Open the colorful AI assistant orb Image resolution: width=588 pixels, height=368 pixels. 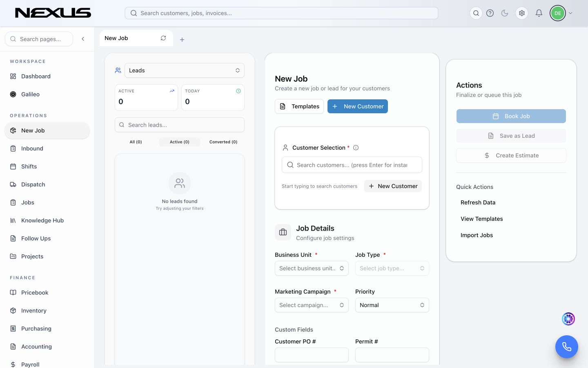coord(568,319)
